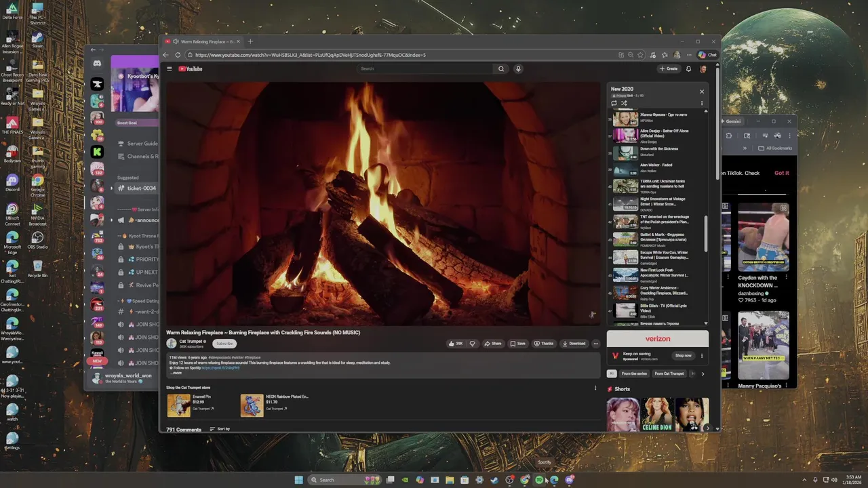Open ticket-0034 channel in Discord

coord(136,188)
